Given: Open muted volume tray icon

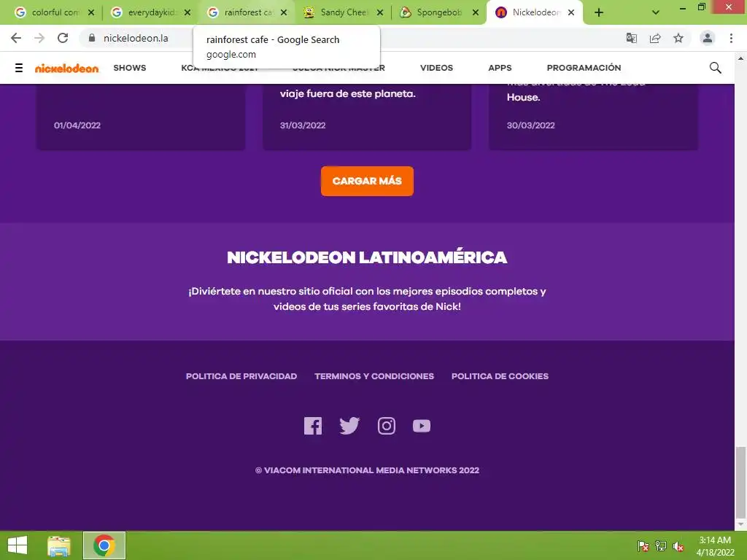Looking at the screenshot, I should (x=678, y=546).
